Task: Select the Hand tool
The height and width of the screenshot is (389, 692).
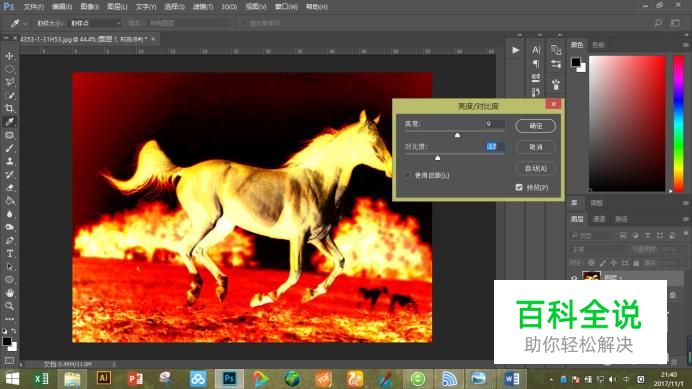Action: coord(9,293)
